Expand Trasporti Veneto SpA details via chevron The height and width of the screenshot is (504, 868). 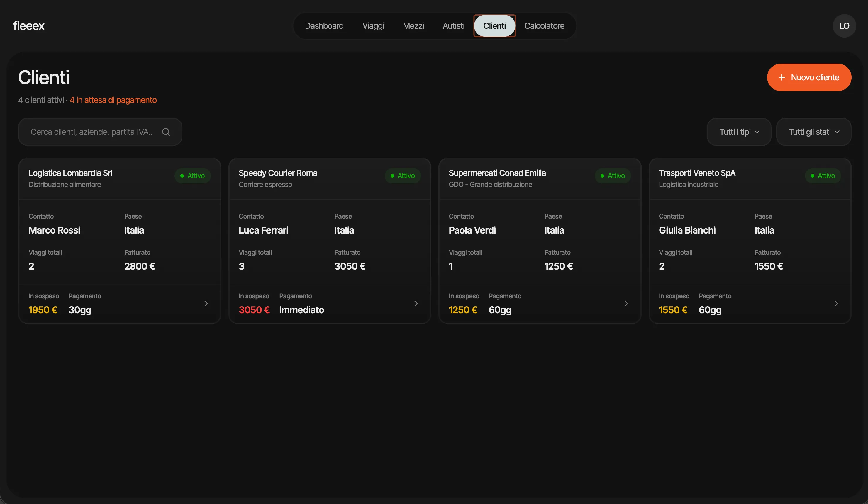(x=836, y=304)
